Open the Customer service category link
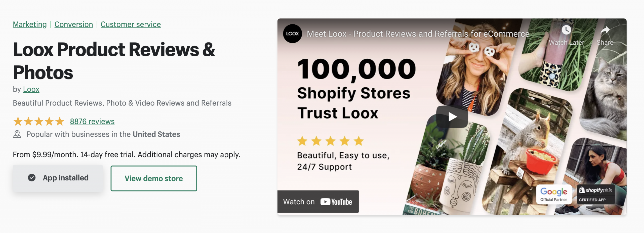The width and height of the screenshot is (644, 233). pos(131,24)
